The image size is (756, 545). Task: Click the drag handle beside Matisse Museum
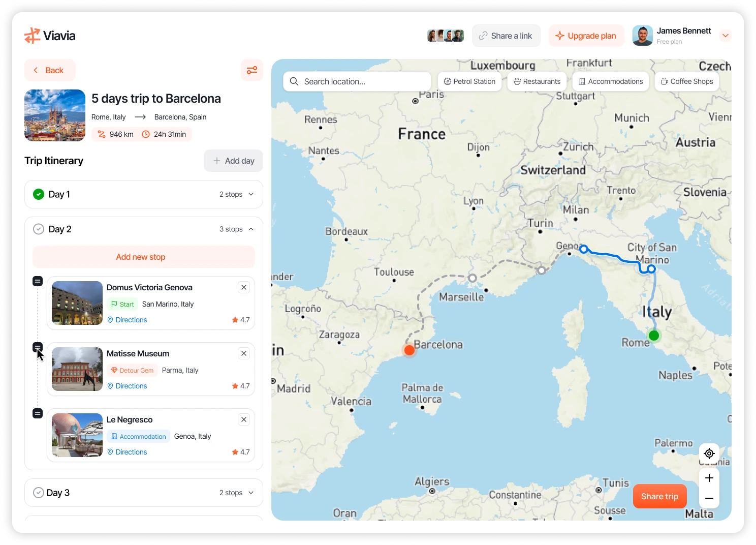coord(38,347)
